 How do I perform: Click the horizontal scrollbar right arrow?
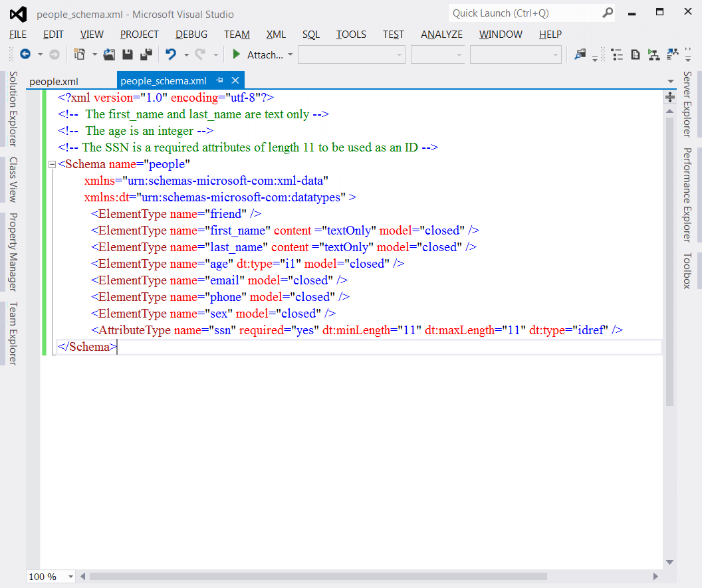click(x=655, y=576)
